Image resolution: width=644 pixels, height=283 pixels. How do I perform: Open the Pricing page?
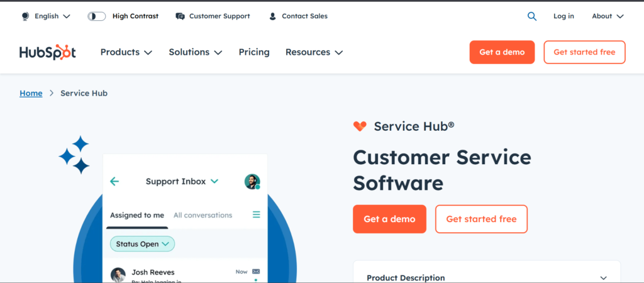click(x=254, y=52)
